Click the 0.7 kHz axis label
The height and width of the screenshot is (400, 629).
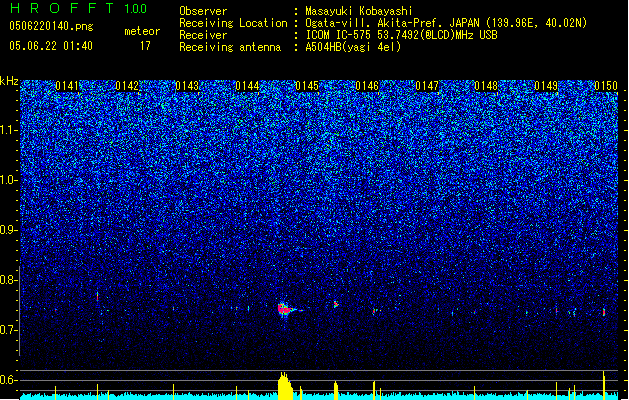tap(8, 330)
